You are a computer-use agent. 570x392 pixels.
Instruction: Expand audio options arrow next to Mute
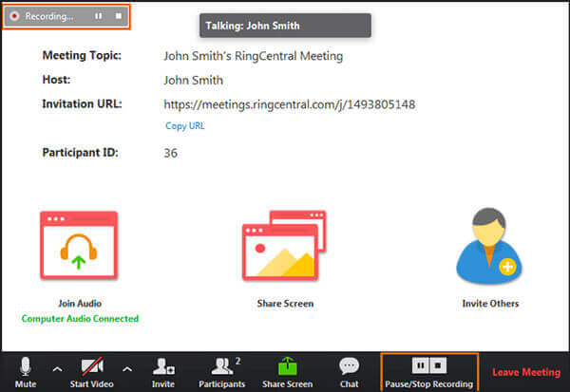click(x=57, y=369)
